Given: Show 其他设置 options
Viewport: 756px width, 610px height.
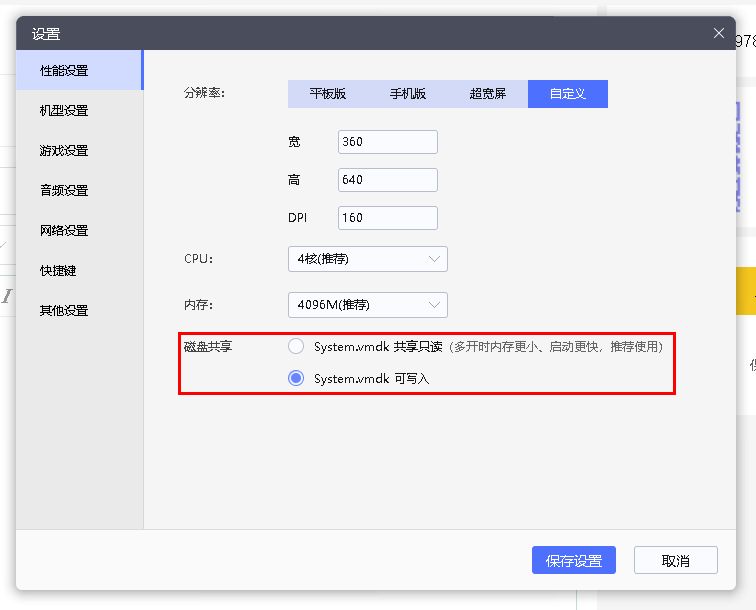Looking at the screenshot, I should (64, 311).
